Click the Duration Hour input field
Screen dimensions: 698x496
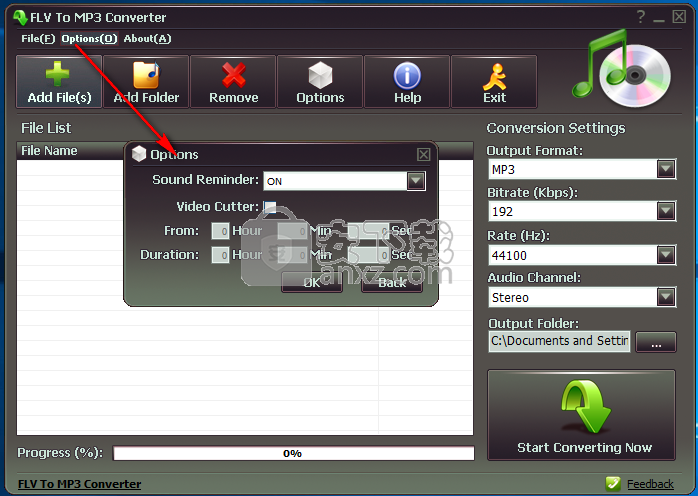click(x=220, y=255)
